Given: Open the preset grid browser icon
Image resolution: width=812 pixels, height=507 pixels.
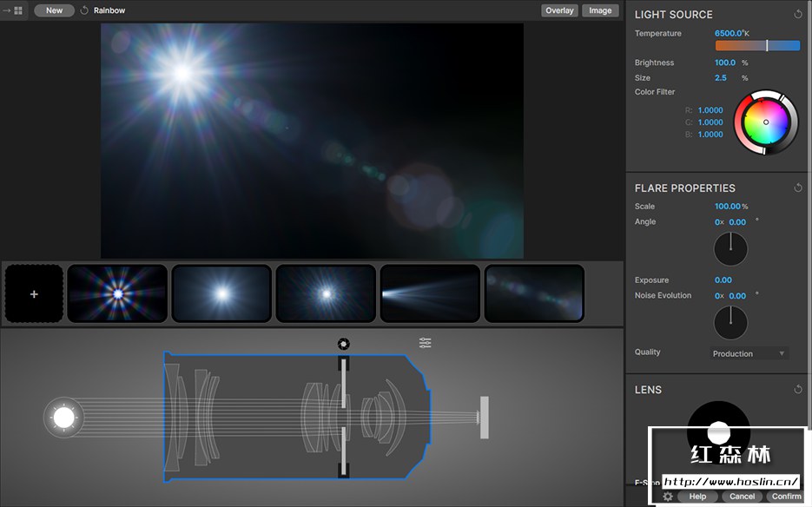Looking at the screenshot, I should (x=18, y=10).
